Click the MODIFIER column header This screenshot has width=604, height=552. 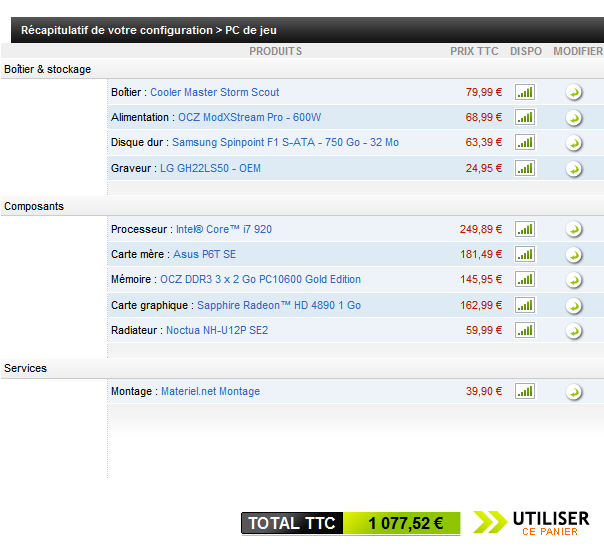578,51
